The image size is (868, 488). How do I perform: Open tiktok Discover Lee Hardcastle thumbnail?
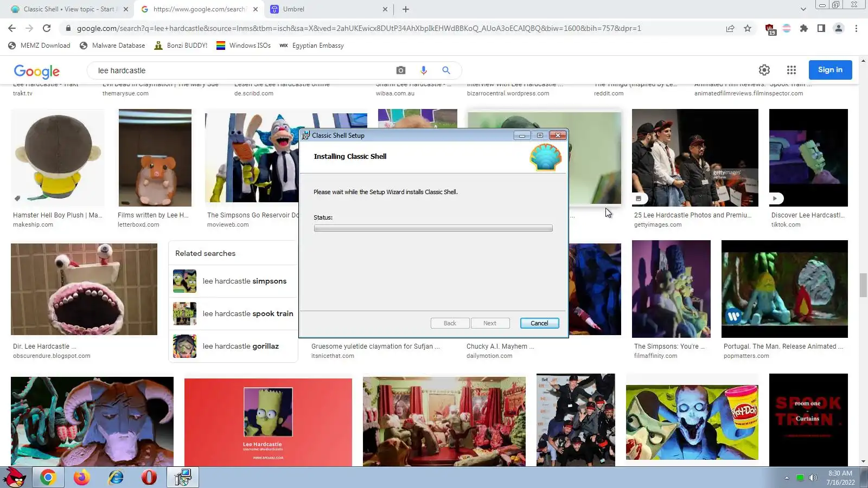point(808,158)
